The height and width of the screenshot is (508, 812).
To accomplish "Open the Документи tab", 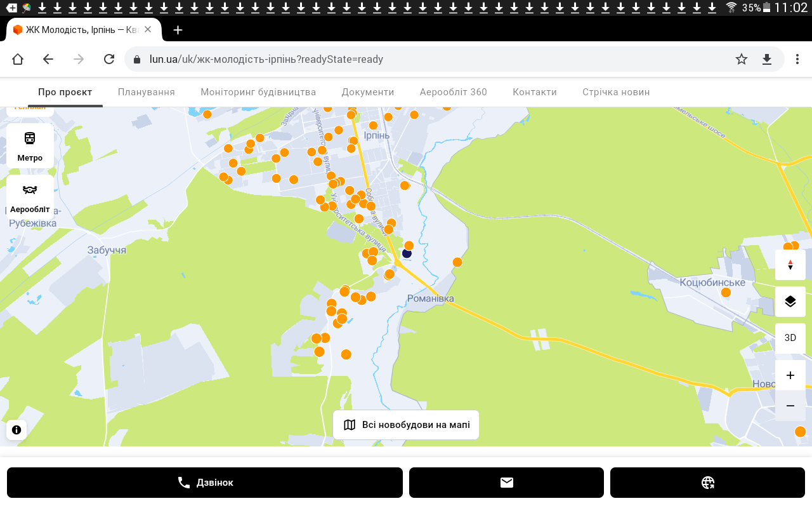I will 368,92.
